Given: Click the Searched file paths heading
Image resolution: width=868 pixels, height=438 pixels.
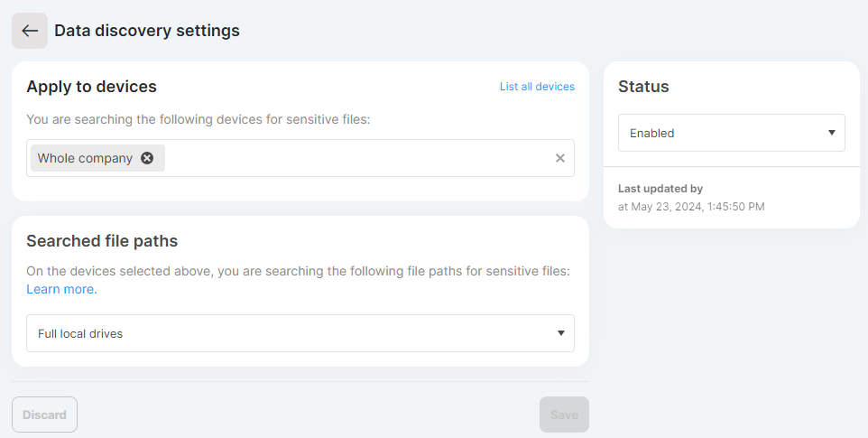Looking at the screenshot, I should coord(103,241).
